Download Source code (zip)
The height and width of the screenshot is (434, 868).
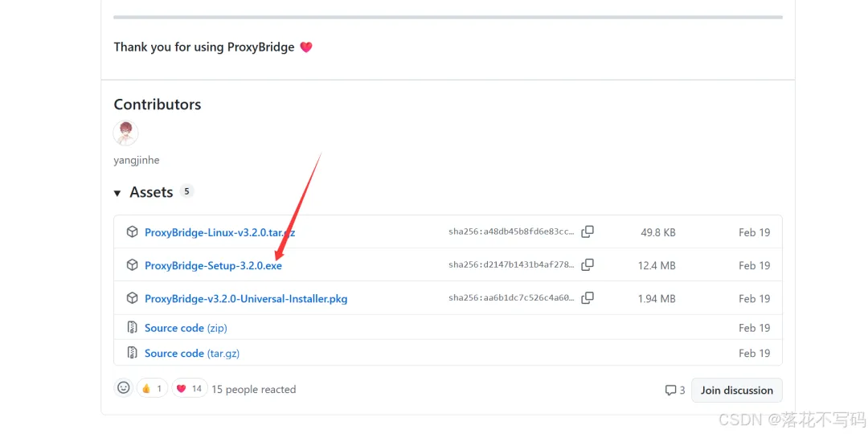coord(186,328)
